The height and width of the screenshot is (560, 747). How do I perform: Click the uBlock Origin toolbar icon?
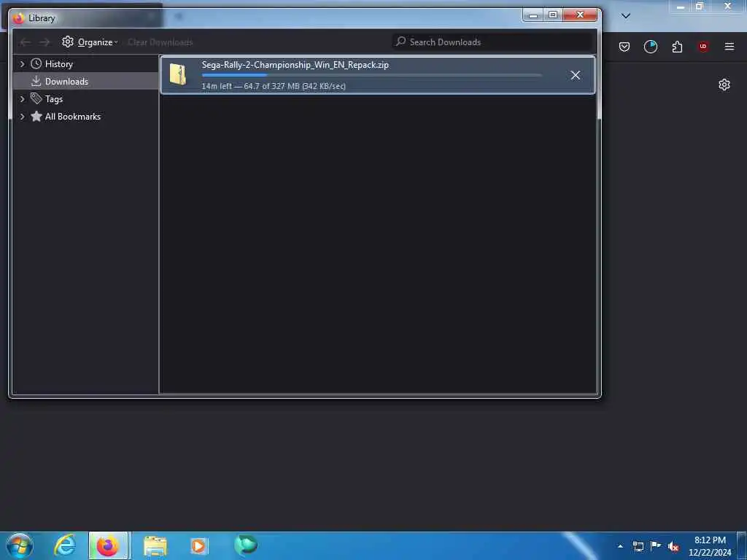pos(703,47)
